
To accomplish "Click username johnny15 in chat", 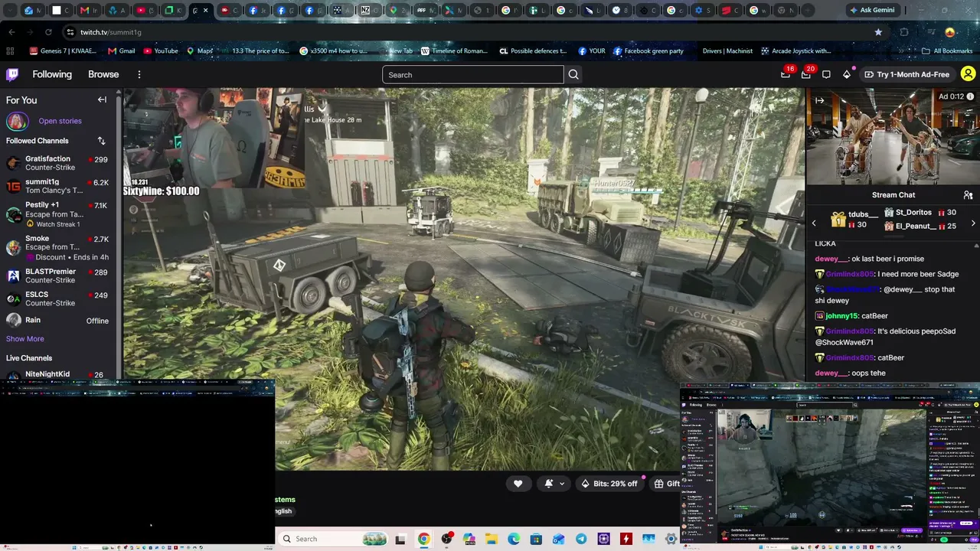I will tap(841, 315).
